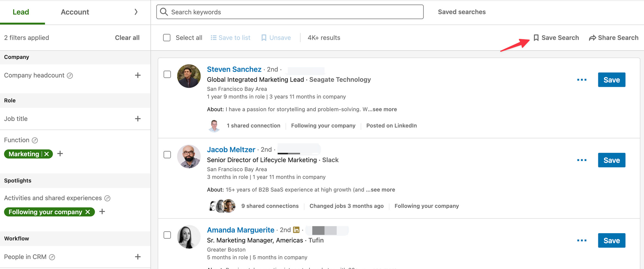
Task: Click Steven's 1 shared connection text
Action: click(253, 125)
